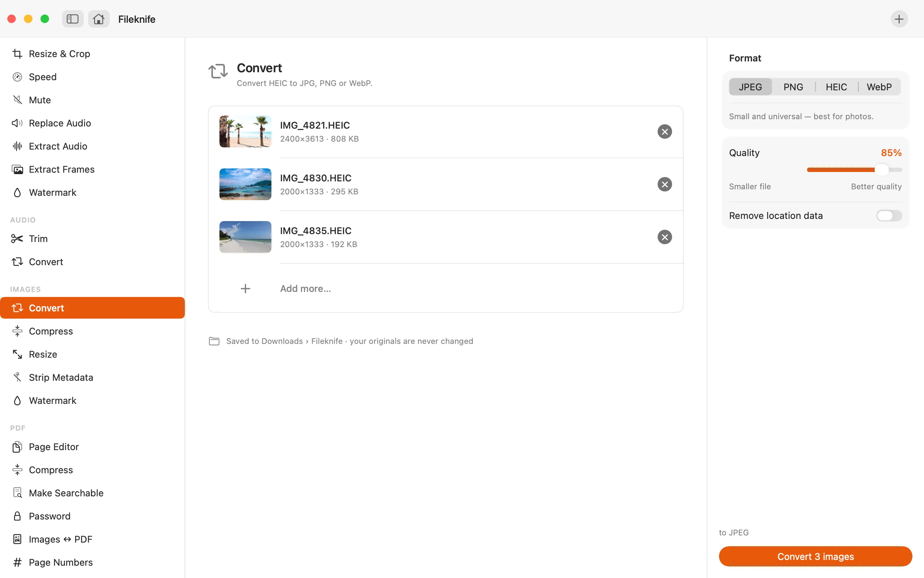Open Convert under the Audio section
This screenshot has height=578, width=924.
tap(92, 262)
